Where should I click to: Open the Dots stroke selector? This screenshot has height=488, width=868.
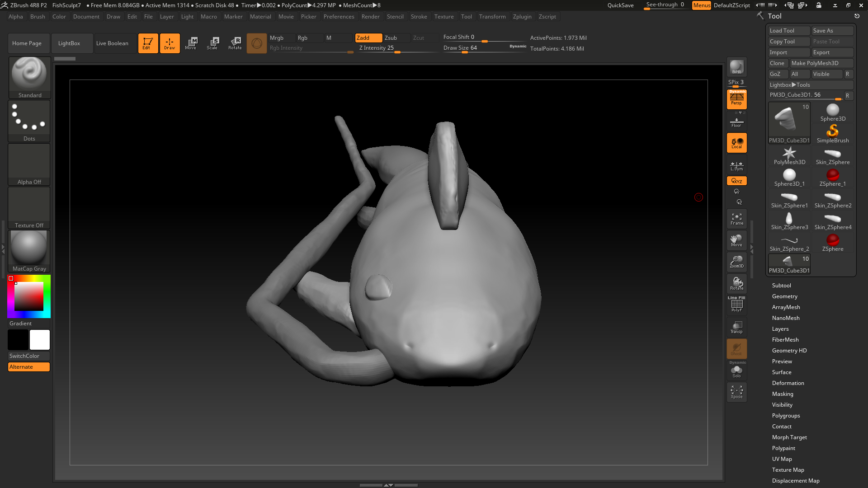click(29, 121)
